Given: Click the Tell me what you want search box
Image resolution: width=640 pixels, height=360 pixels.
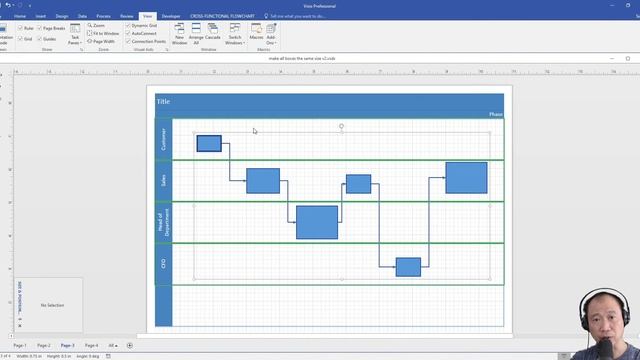Looking at the screenshot, I should click(295, 16).
